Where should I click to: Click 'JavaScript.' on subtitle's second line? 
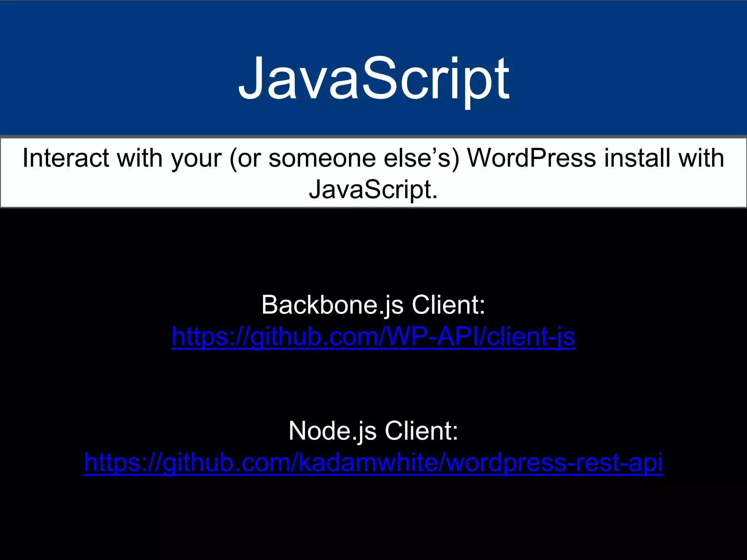[373, 190]
